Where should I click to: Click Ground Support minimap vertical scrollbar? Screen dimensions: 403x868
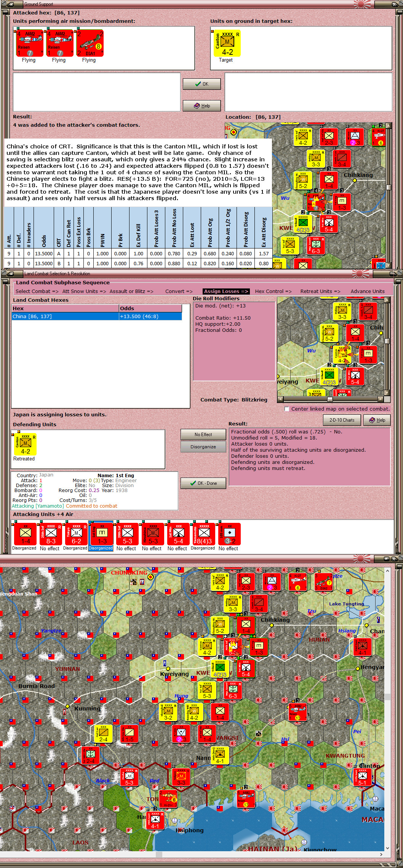(389, 196)
